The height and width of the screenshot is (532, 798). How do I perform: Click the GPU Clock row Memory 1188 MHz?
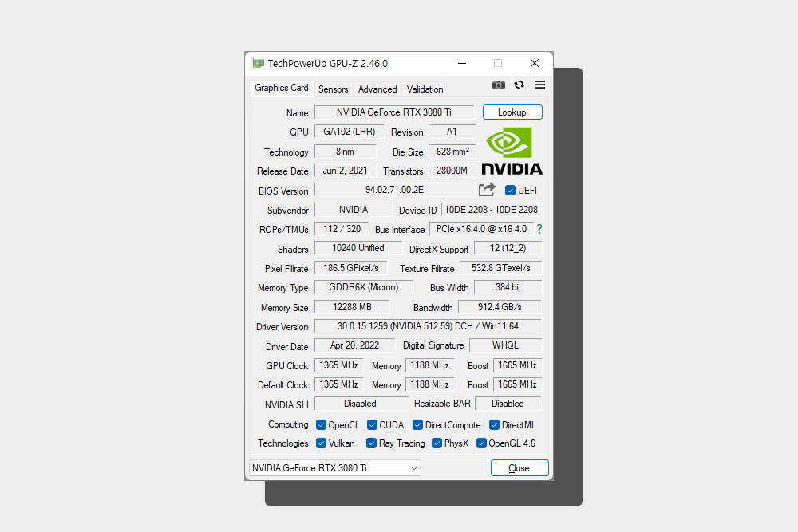429,365
